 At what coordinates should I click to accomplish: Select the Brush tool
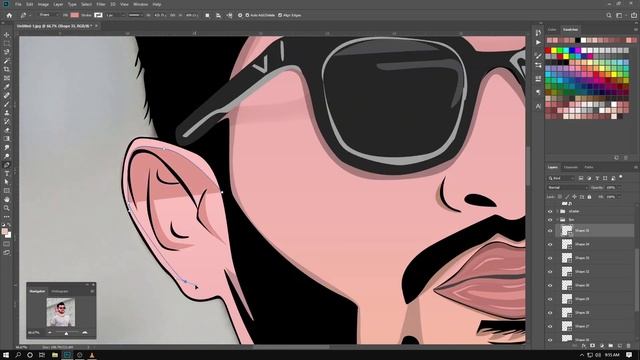pyautogui.click(x=7, y=104)
